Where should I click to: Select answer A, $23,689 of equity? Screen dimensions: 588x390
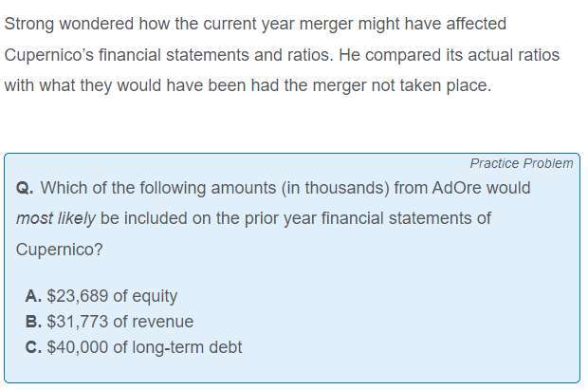101,296
